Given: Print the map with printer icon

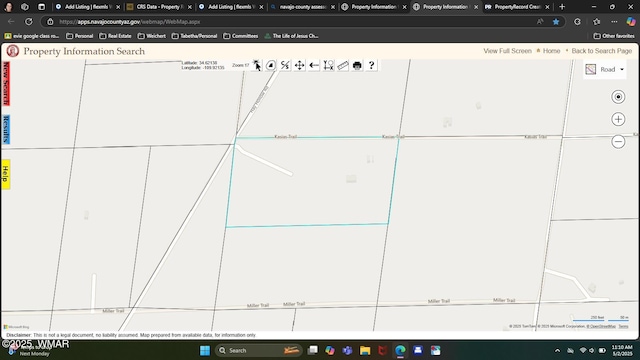Looking at the screenshot, I should tap(357, 65).
